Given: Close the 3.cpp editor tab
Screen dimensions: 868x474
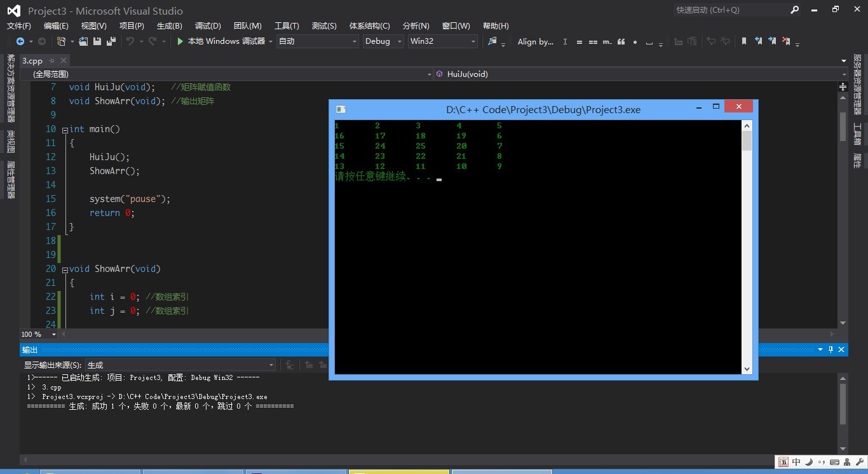Looking at the screenshot, I should click(64, 61).
